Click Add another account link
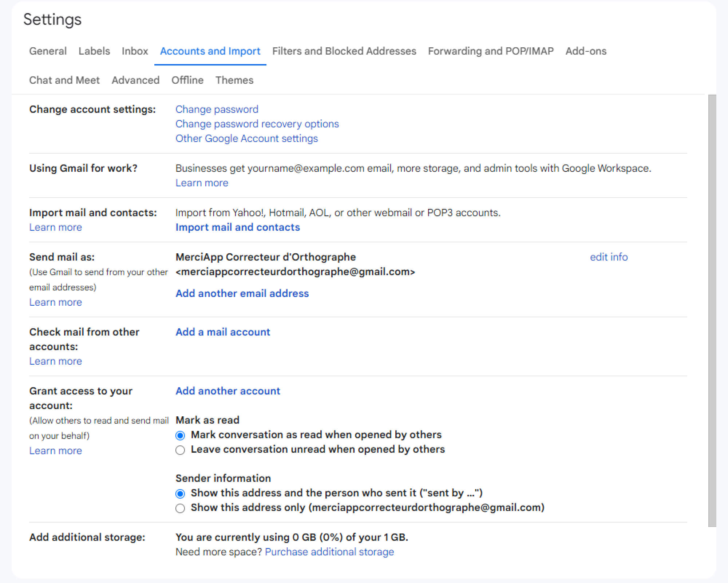Image resolution: width=728 pixels, height=583 pixels. pyautogui.click(x=228, y=391)
